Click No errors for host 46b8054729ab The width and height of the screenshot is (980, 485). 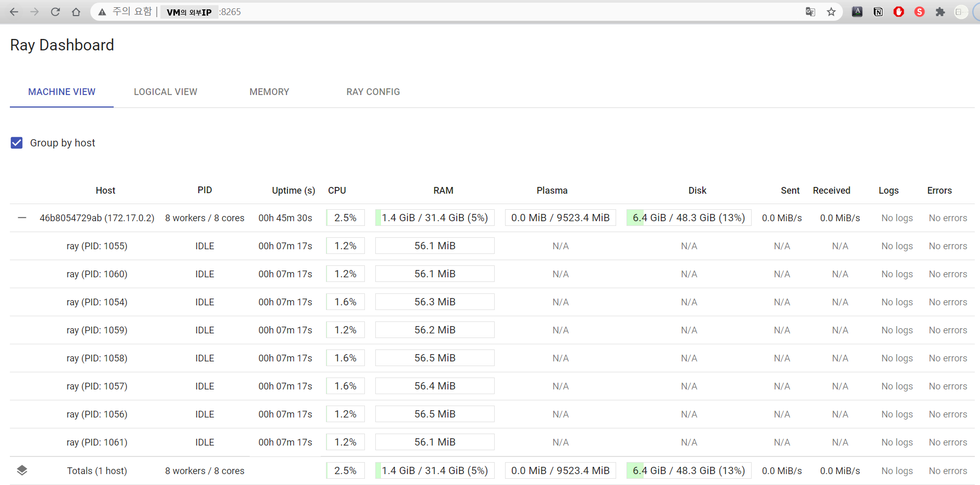click(x=948, y=218)
